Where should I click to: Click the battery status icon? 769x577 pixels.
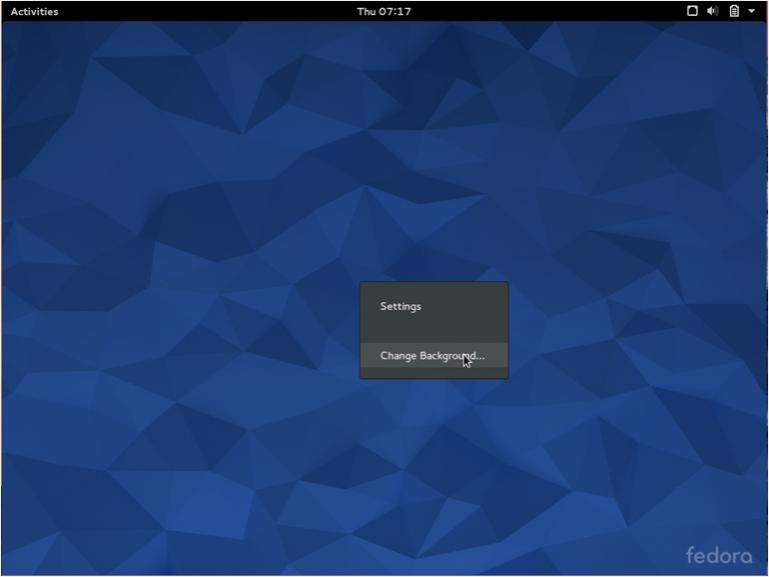(x=733, y=11)
